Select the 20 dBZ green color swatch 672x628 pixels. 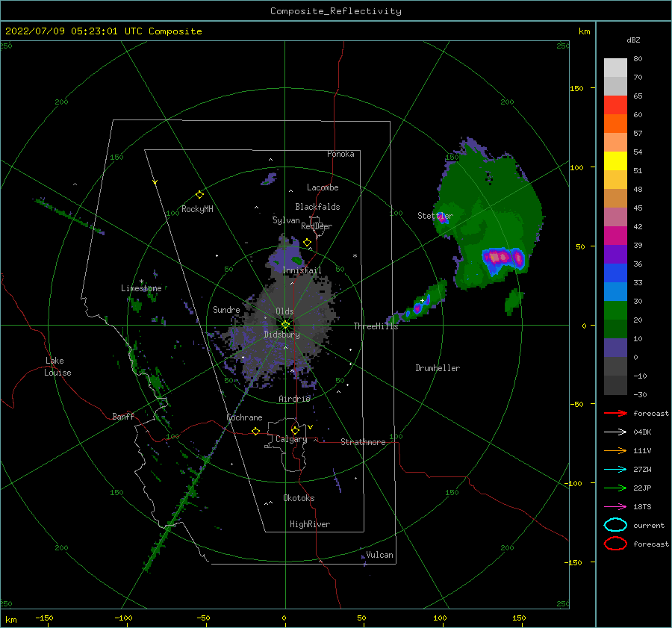coord(615,310)
